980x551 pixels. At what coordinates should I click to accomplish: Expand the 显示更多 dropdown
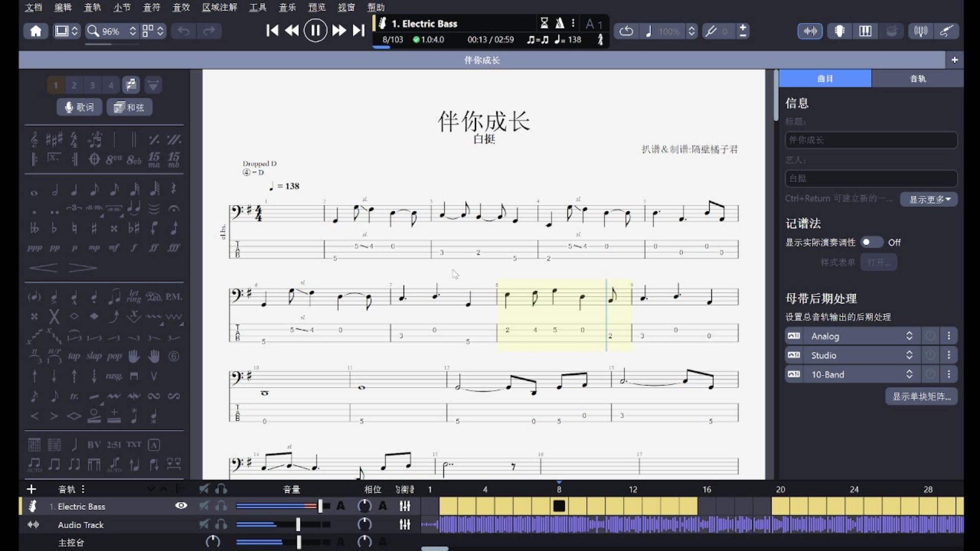(929, 199)
